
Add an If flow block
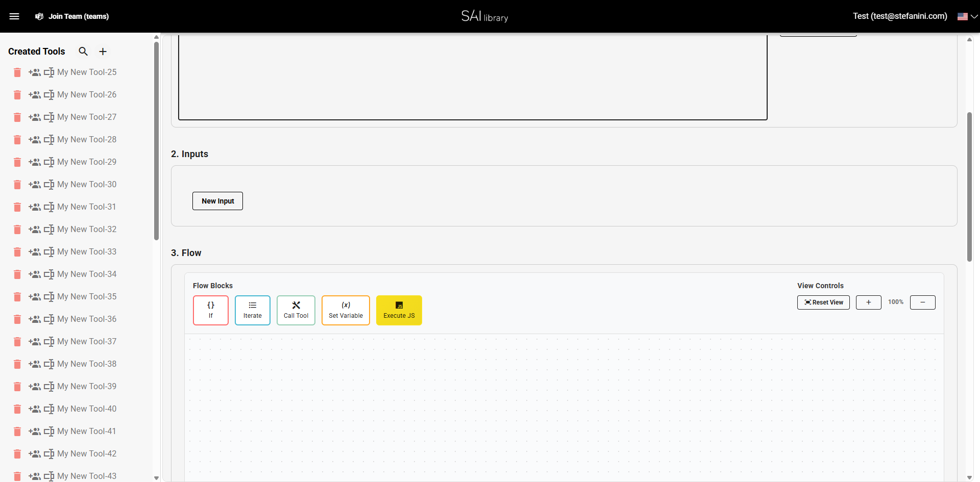[211, 310]
